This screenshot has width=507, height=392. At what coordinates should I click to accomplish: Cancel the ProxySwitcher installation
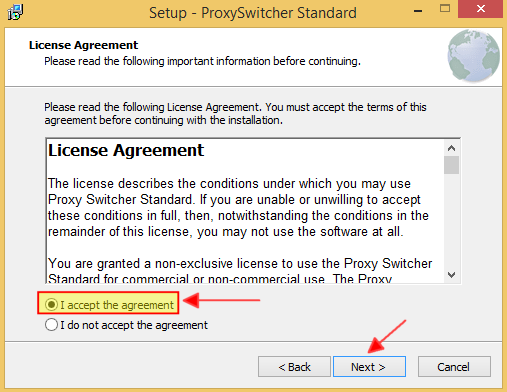454,367
